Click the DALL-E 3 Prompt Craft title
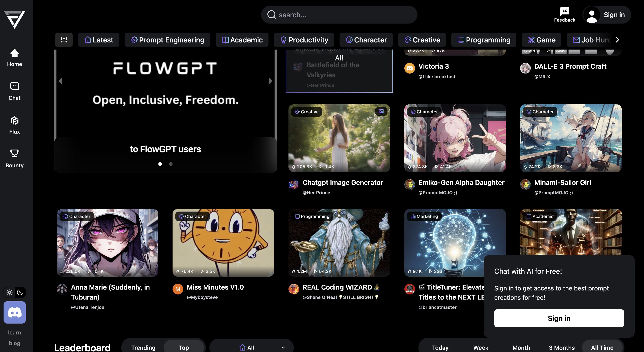 pos(570,66)
